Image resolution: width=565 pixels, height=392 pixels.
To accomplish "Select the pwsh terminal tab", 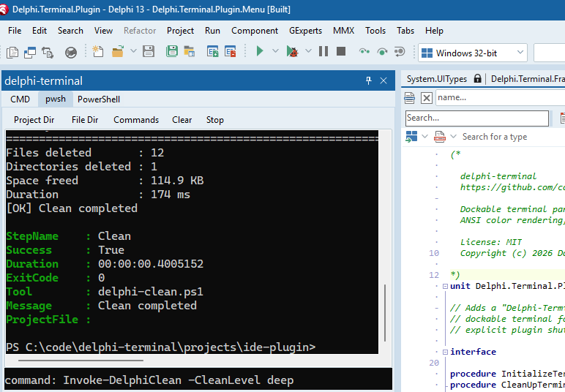I will [56, 99].
